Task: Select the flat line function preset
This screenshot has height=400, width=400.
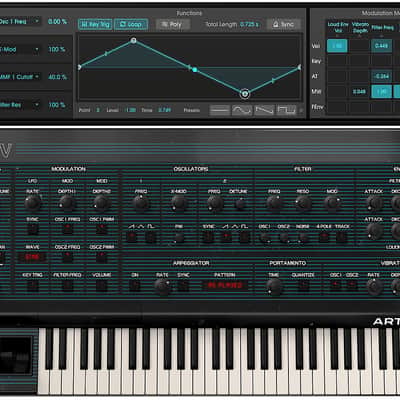Action: 219,110
